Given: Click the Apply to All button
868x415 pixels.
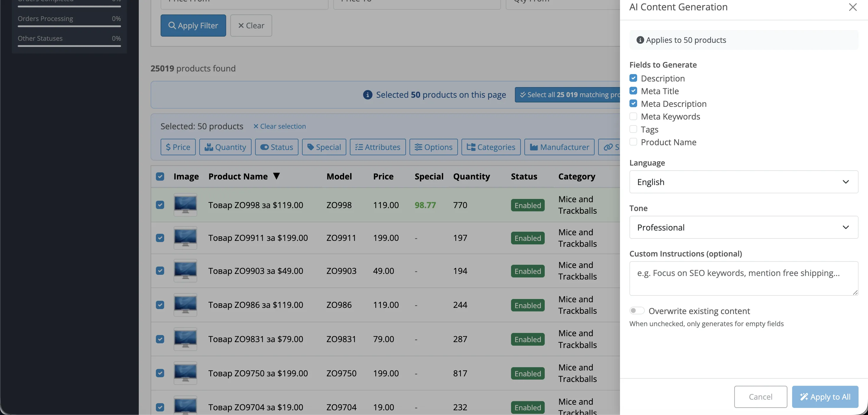Looking at the screenshot, I should coord(825,397).
